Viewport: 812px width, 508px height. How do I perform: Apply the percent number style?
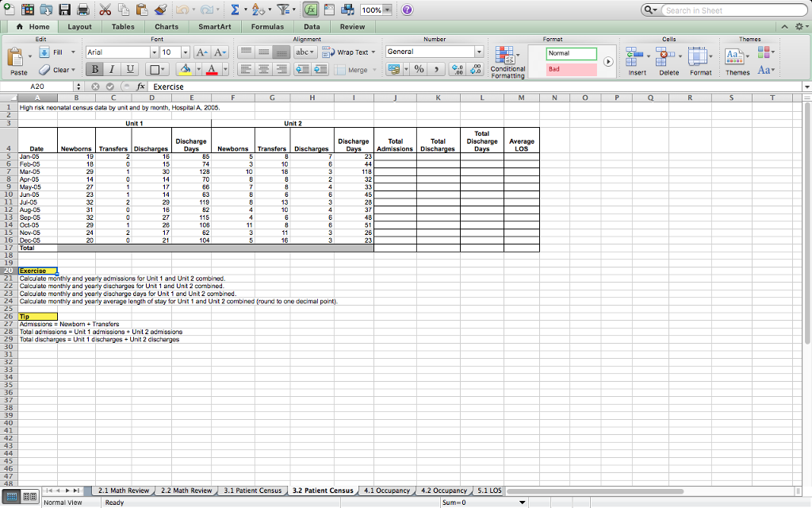coord(419,69)
